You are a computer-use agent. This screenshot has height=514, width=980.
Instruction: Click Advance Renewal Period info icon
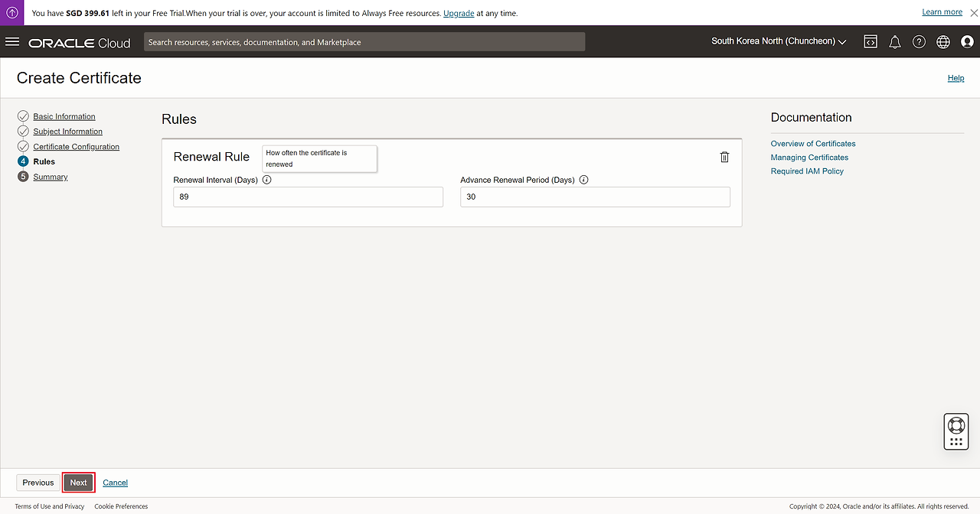[583, 180]
